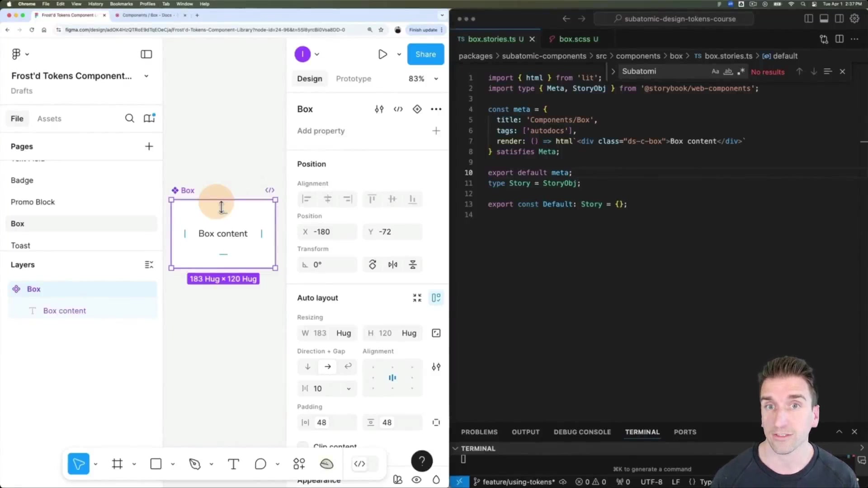Add property with the plus icon
Viewport: 868px width, 488px height.
click(436, 131)
